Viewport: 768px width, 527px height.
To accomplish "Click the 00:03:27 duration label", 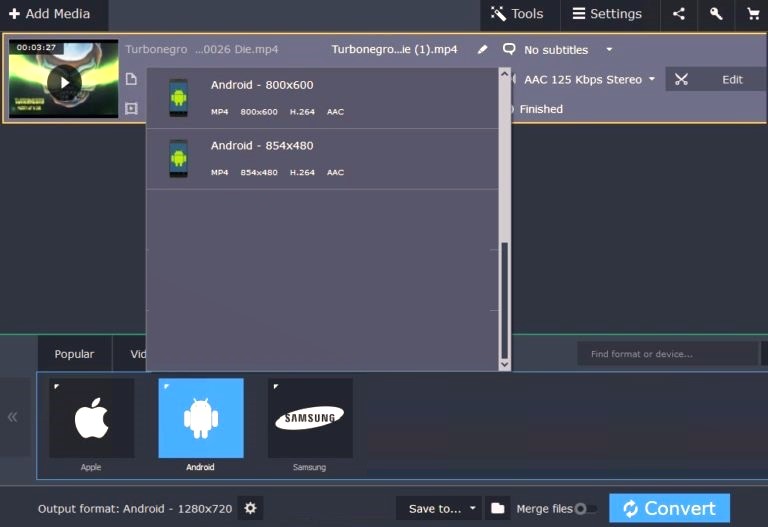I will [x=36, y=48].
